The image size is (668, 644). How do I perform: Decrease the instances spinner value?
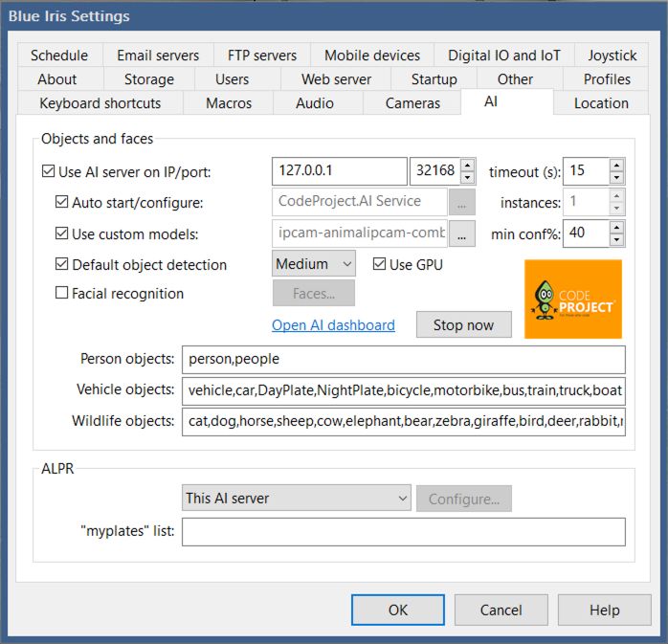[x=616, y=208]
